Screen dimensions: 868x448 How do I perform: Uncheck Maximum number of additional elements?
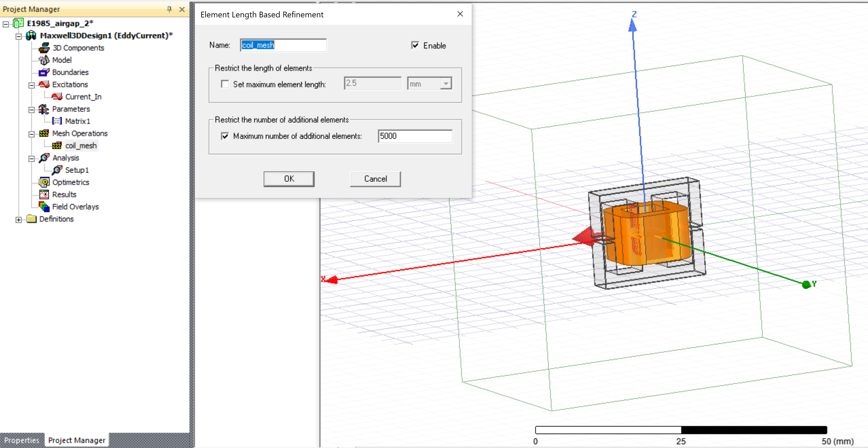click(x=225, y=136)
